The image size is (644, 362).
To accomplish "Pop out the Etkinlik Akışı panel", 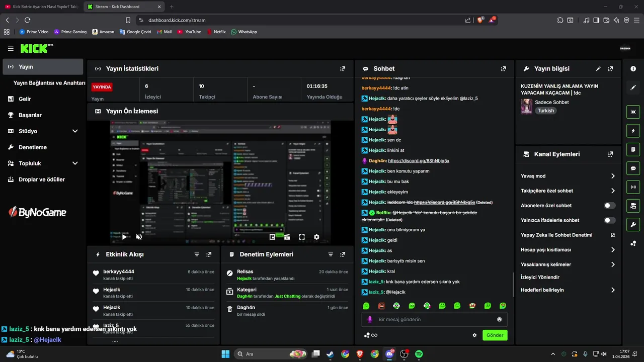I will 209,254.
